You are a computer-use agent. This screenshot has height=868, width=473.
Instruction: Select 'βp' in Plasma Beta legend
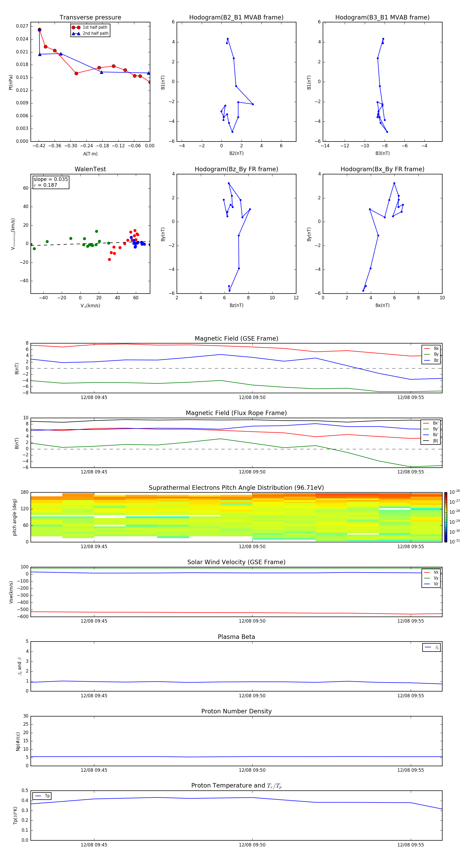click(431, 647)
